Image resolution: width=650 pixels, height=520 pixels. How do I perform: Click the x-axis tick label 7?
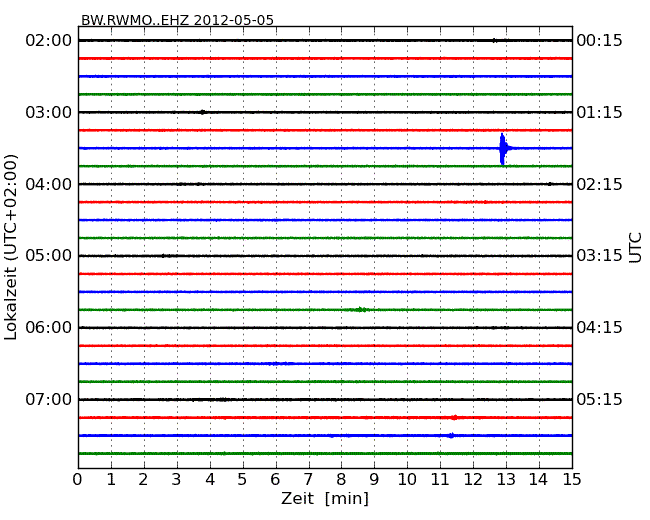point(308,480)
